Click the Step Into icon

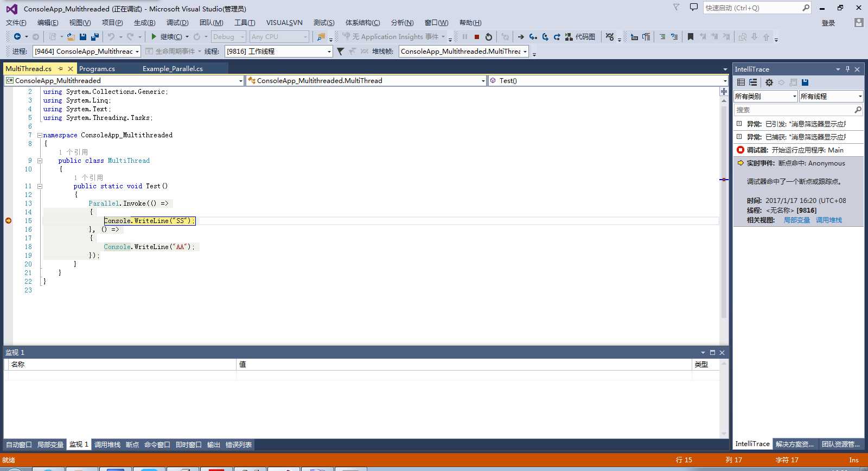click(533, 37)
